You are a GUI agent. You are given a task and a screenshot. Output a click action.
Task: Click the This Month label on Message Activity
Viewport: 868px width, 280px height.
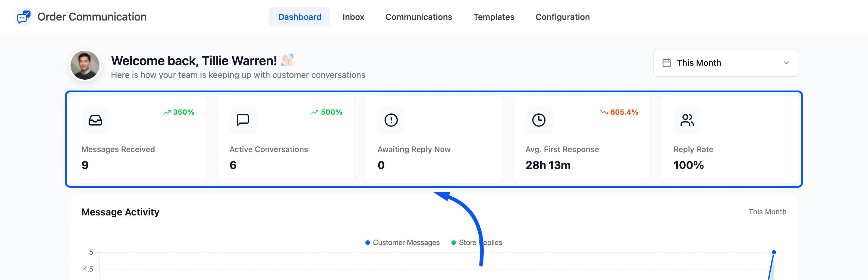(x=767, y=212)
